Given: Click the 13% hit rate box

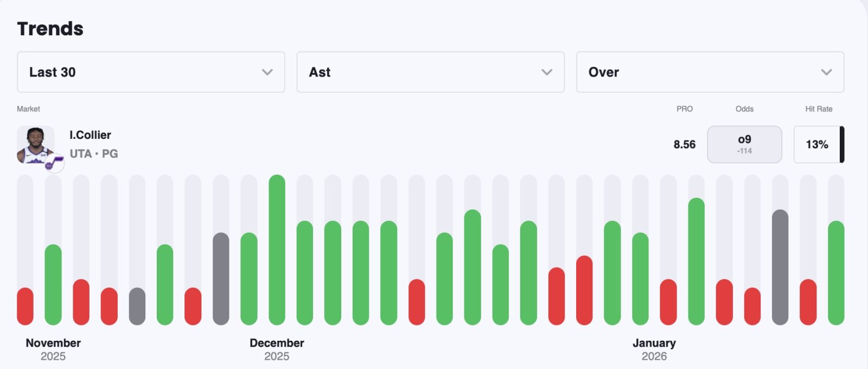Looking at the screenshot, I should click(x=816, y=144).
